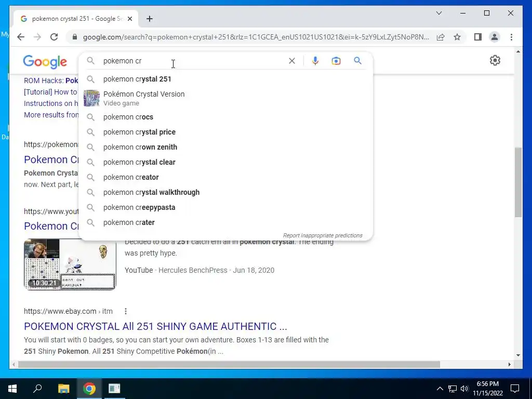The image size is (532, 399).
Task: Click Report inappropriate predictions
Action: tap(323, 235)
